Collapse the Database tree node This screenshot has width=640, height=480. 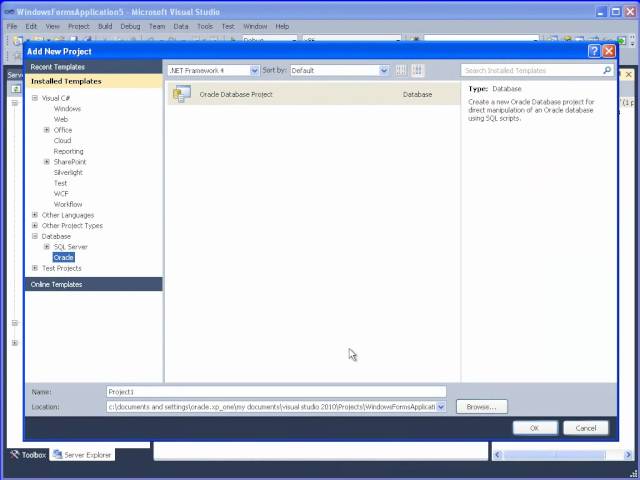[35, 236]
